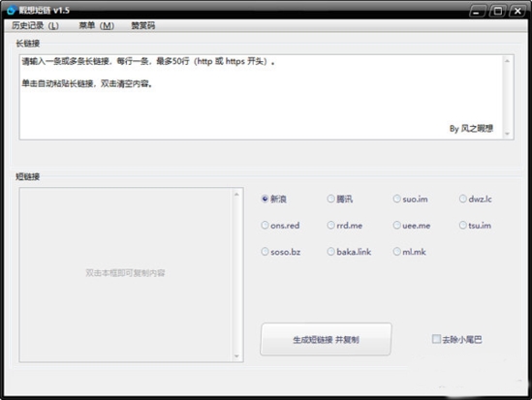Click the short link output box

point(126,275)
